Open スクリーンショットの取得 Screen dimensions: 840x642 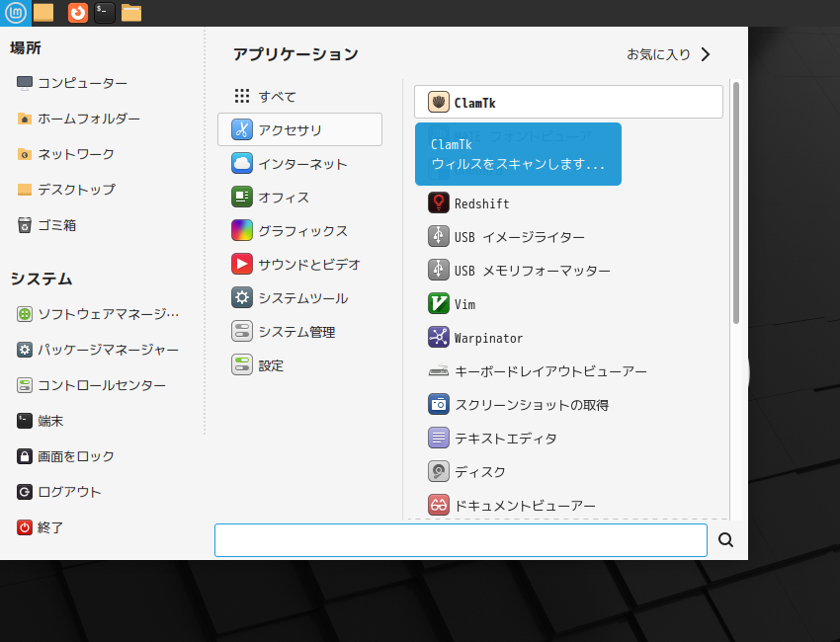[x=568, y=405]
